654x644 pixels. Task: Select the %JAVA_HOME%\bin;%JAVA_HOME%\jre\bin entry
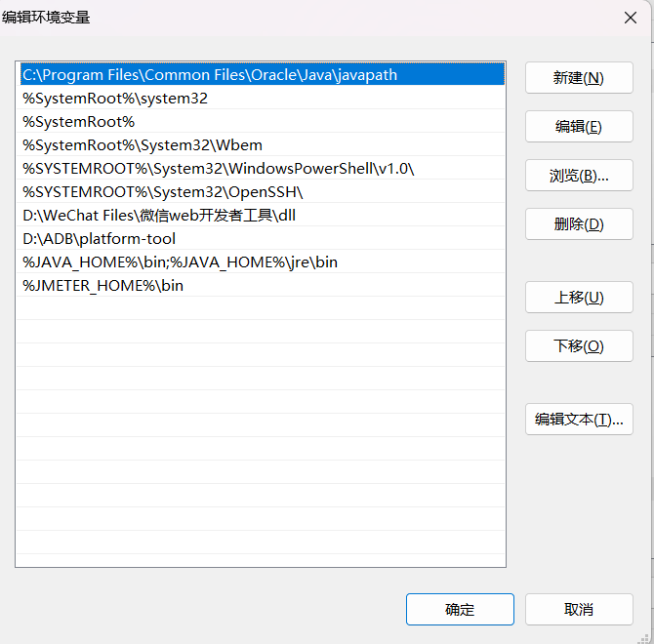[x=261, y=262]
